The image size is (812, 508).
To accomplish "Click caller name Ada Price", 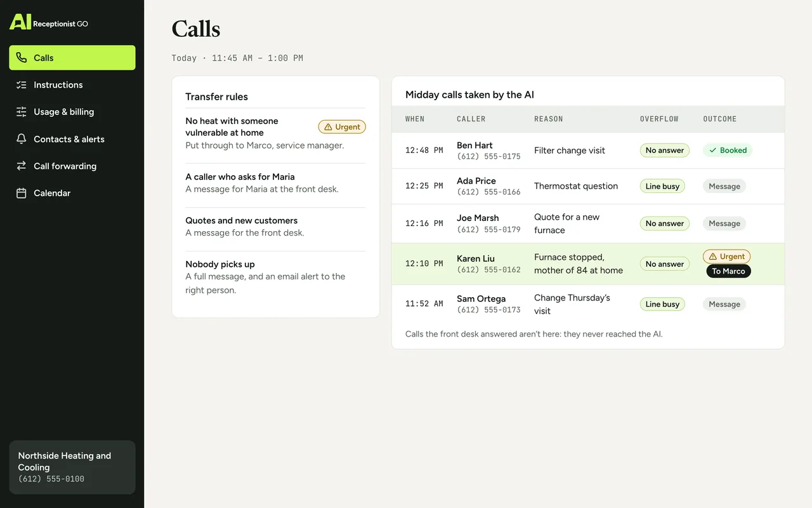I will coord(476,181).
